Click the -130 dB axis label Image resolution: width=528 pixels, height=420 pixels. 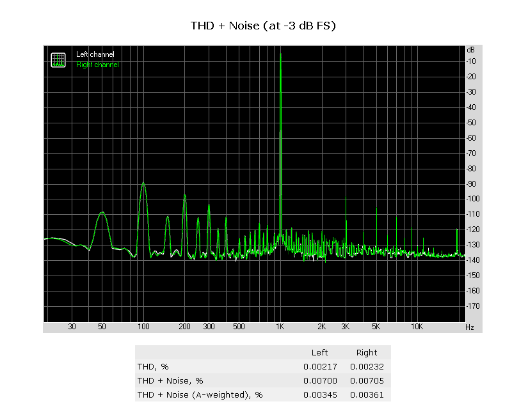point(473,244)
